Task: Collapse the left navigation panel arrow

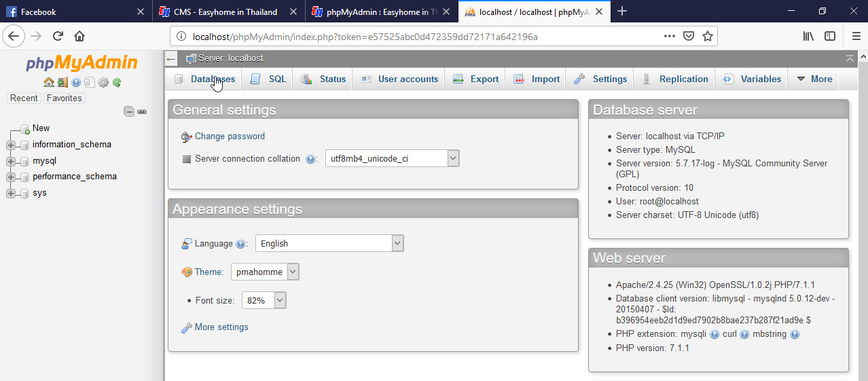Action: point(172,59)
